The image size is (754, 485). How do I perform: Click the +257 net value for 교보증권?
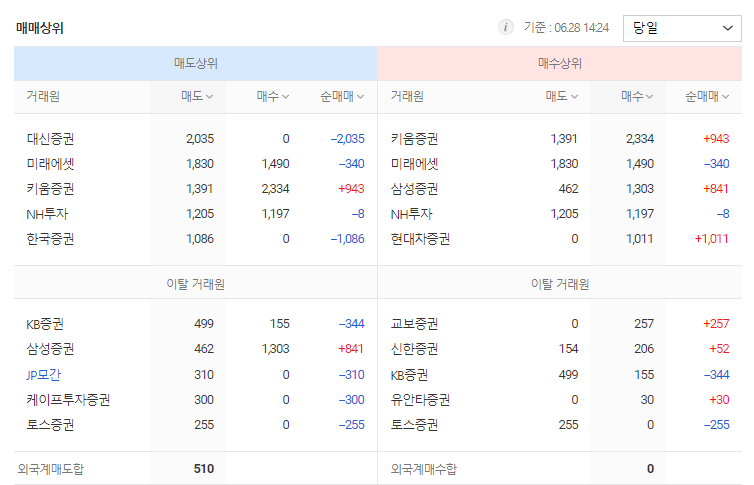[x=716, y=324]
